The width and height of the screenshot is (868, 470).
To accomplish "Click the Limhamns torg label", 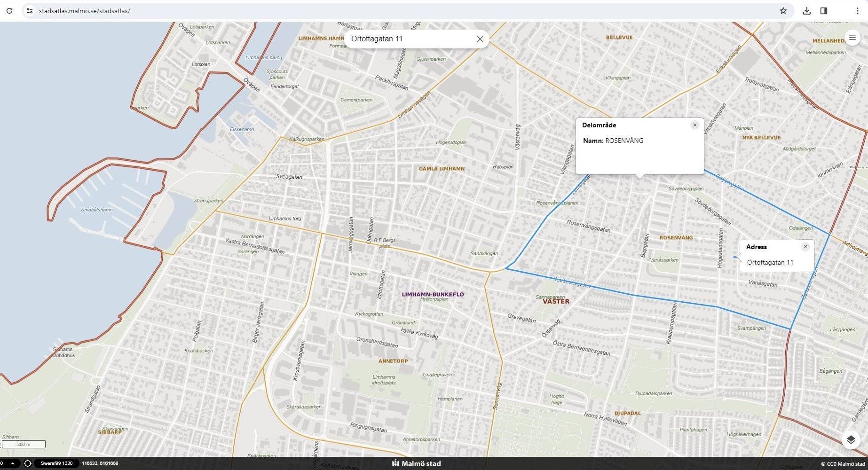I will (x=284, y=219).
